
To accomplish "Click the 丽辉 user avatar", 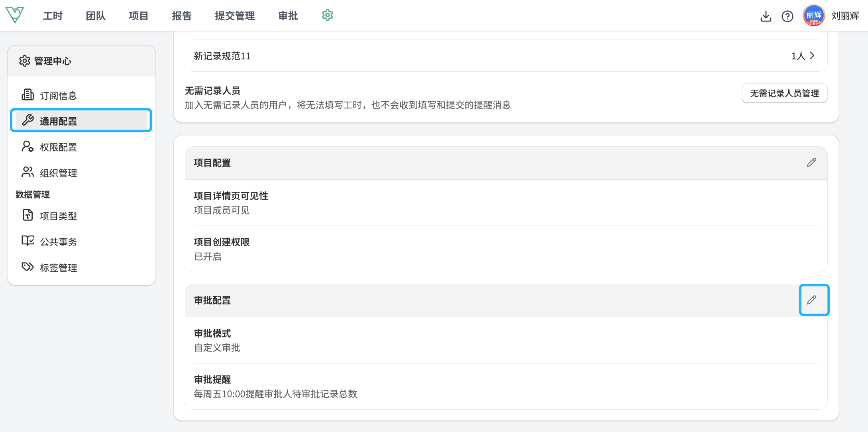I will (x=813, y=16).
